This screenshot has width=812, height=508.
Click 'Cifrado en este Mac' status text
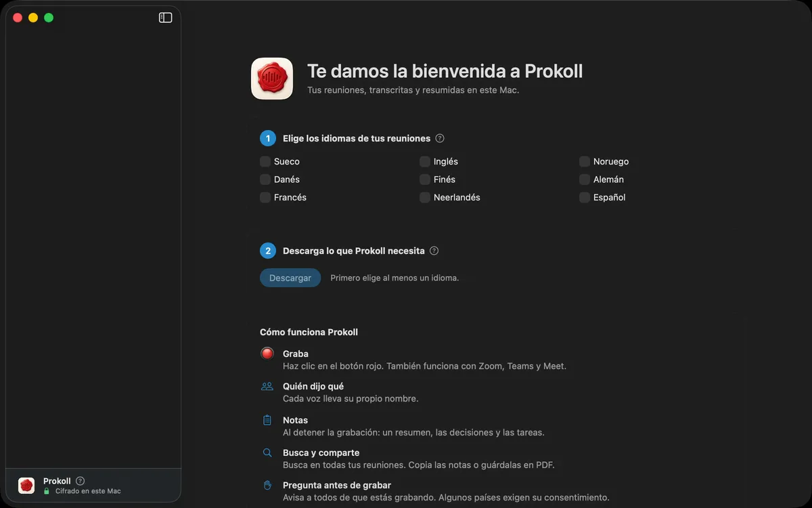tap(88, 491)
